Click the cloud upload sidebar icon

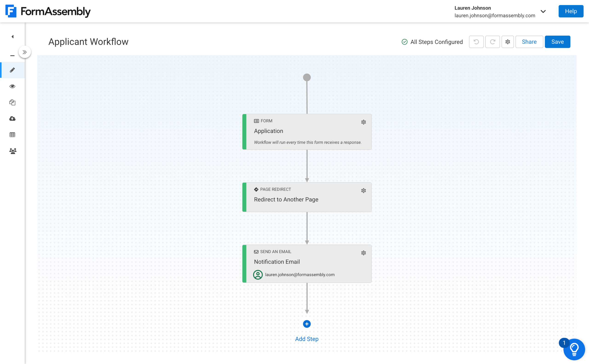(12, 118)
